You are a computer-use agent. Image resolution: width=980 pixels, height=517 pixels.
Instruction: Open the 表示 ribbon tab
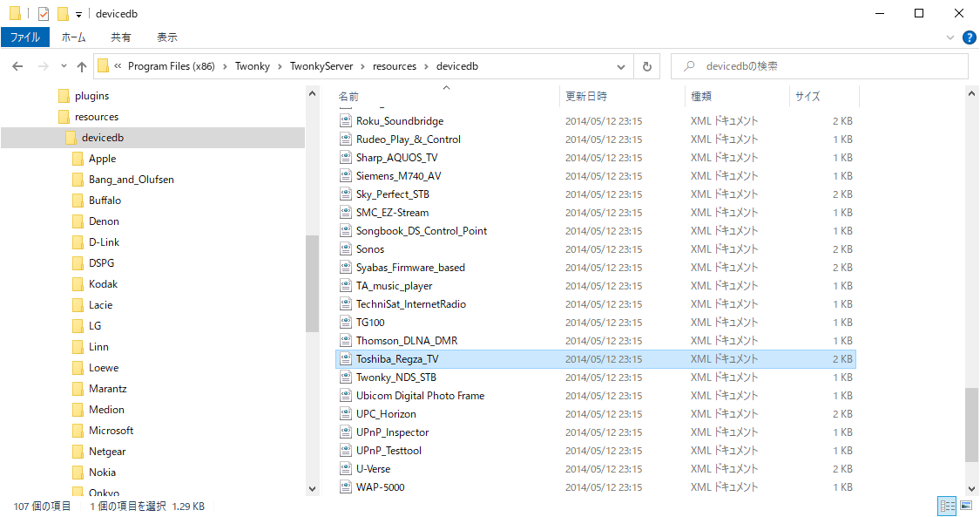(167, 37)
